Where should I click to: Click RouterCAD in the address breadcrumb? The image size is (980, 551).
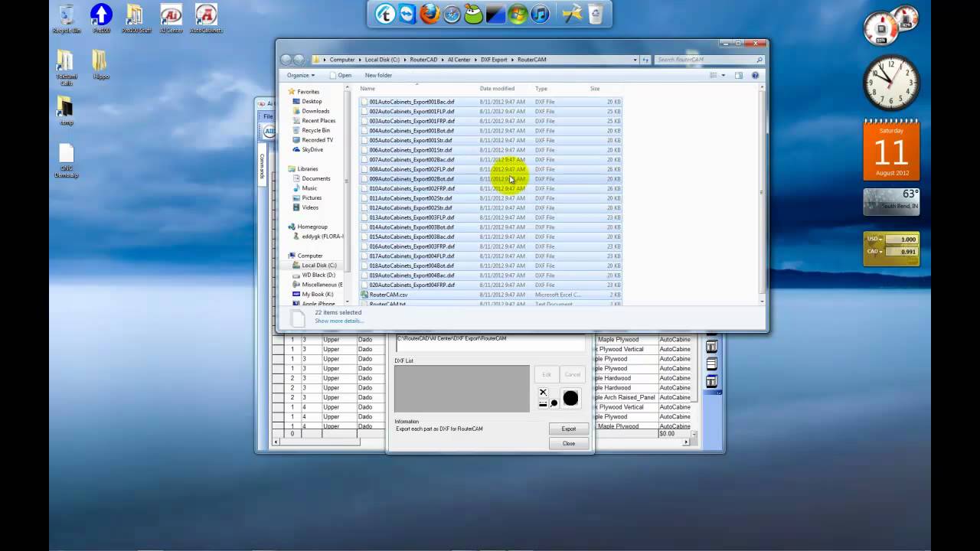pos(423,59)
